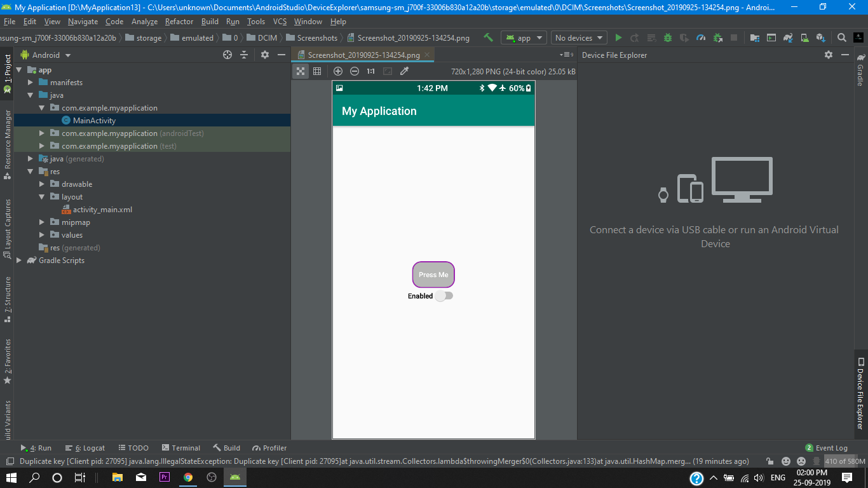Viewport: 868px width, 488px height.
Task: Open the Android Profiler gauge icon
Action: tap(701, 38)
